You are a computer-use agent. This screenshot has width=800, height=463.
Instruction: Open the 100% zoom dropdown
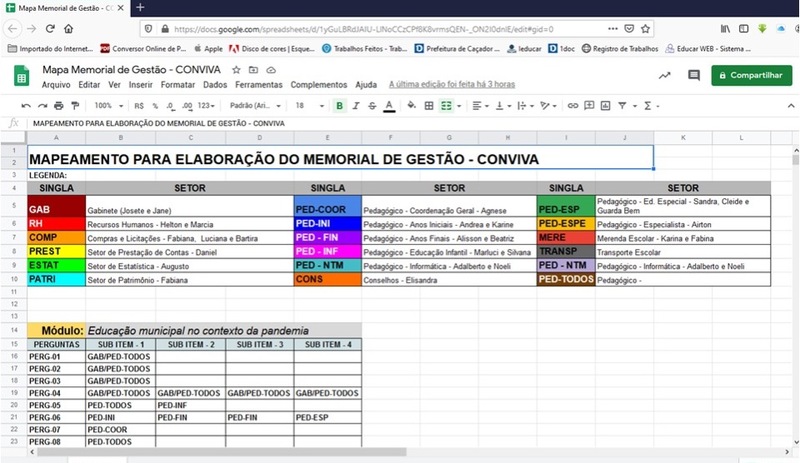(106, 105)
